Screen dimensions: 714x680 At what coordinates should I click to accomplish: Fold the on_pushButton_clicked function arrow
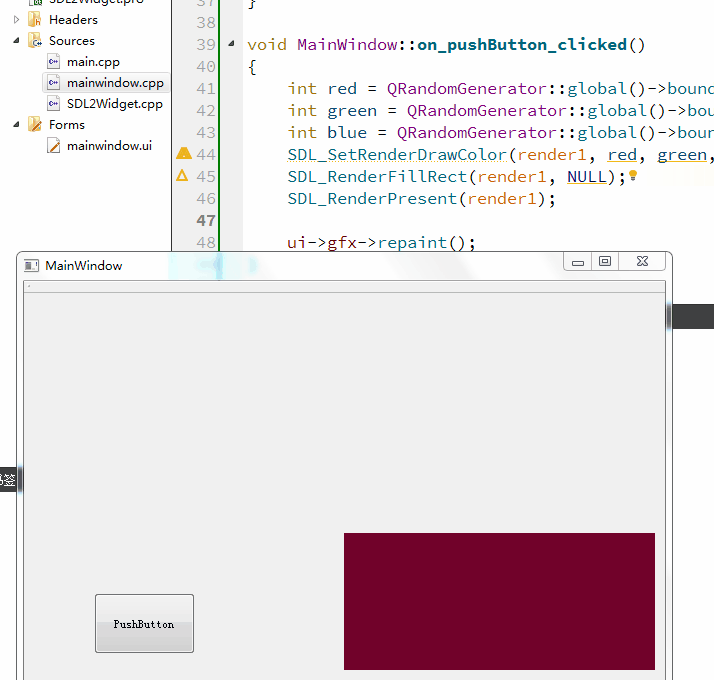231,44
